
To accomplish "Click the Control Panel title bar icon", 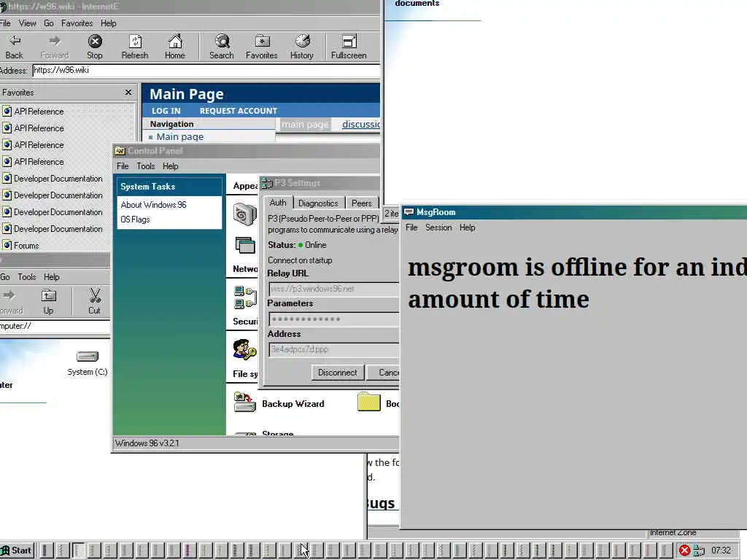I will [x=120, y=151].
